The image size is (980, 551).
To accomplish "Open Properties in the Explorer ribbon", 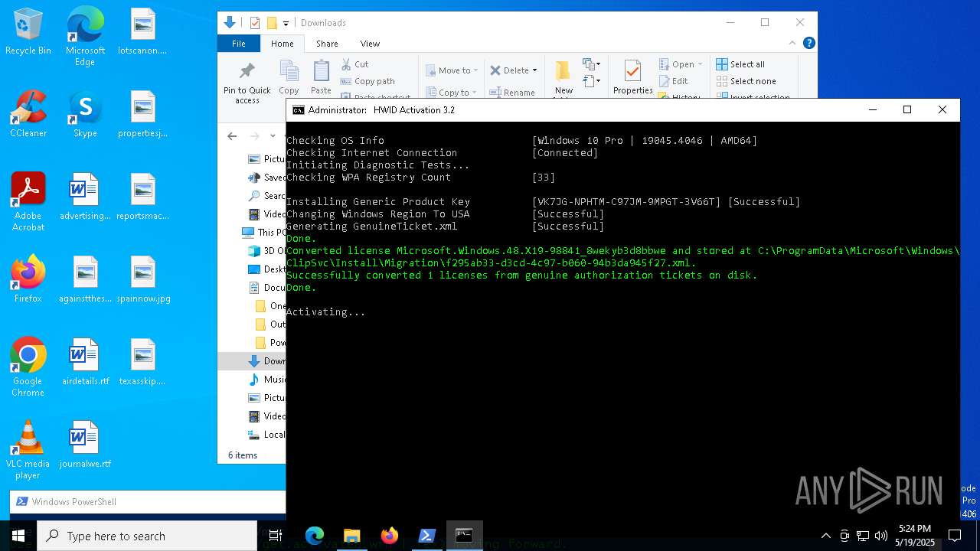I will tap(632, 78).
